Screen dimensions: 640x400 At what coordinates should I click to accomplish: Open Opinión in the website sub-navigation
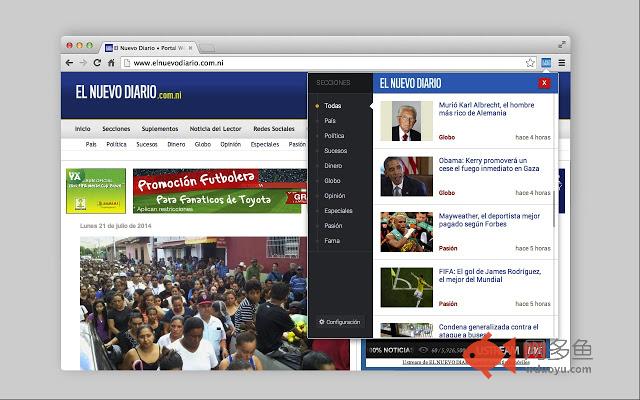tap(231, 144)
